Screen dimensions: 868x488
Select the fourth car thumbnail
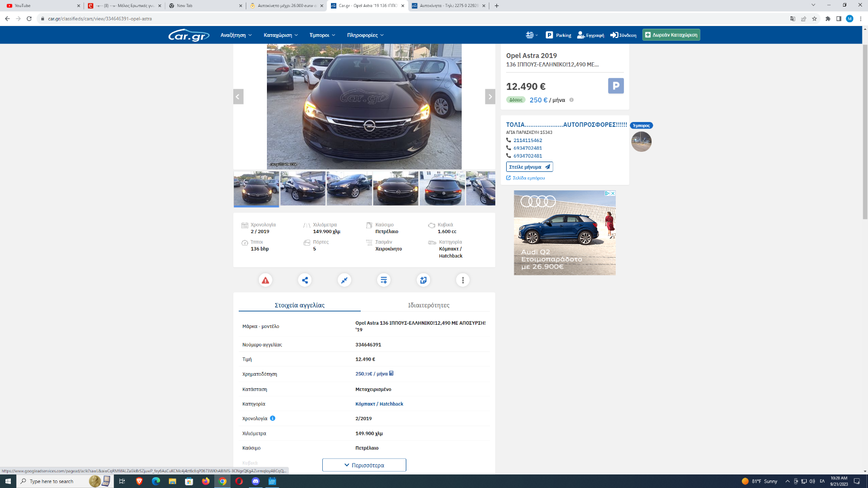click(395, 189)
